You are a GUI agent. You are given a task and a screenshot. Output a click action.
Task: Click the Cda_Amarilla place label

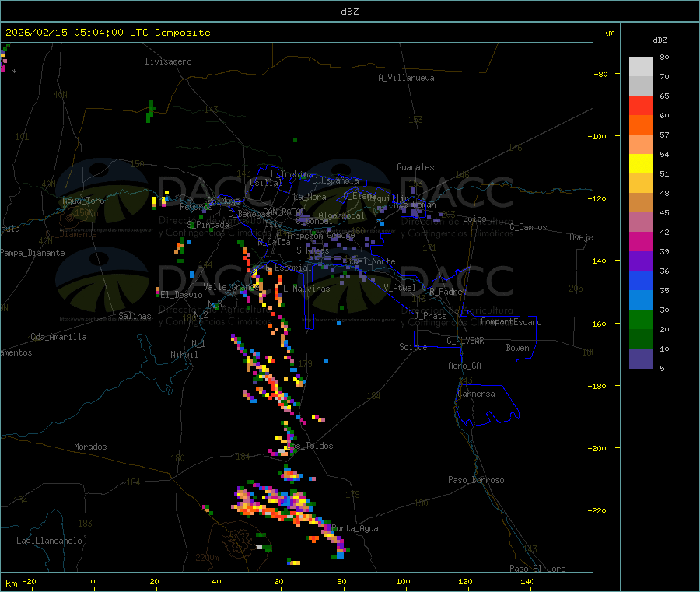58,337
